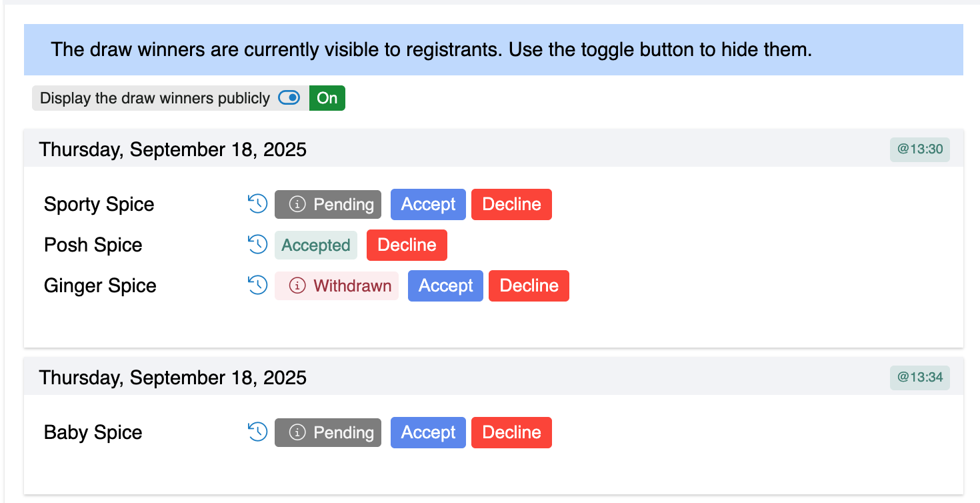Image resolution: width=980 pixels, height=503 pixels.
Task: Decline Baby Spice's draw entry
Action: (511, 432)
